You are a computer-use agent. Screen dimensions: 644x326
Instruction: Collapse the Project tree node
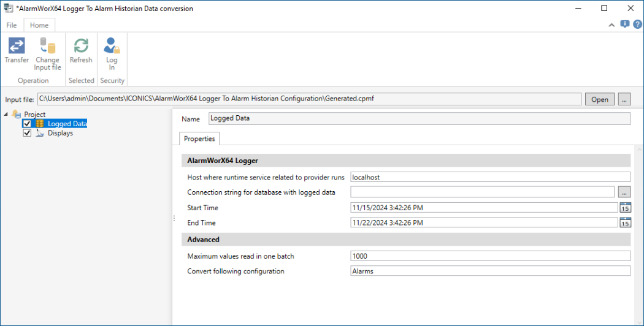6,115
